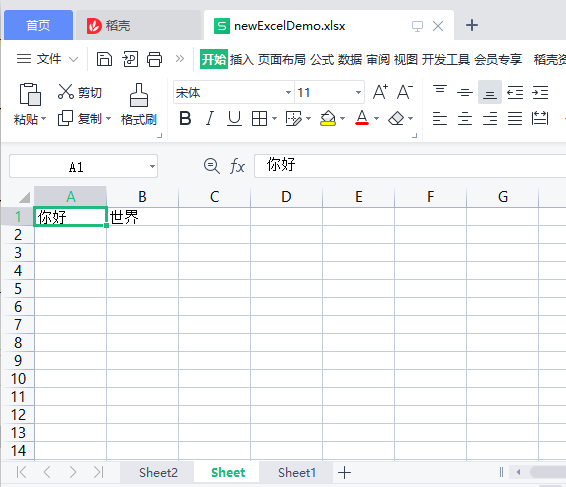The height and width of the screenshot is (487, 566).
Task: Apply red font color
Action: click(x=362, y=118)
